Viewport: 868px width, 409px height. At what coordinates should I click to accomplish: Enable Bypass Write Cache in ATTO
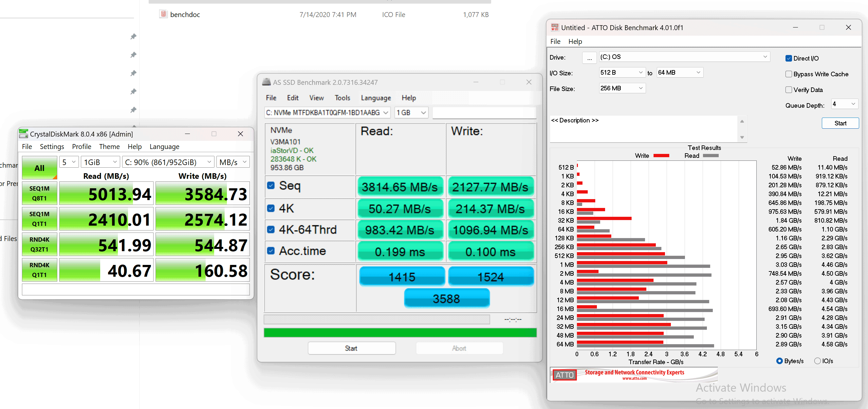click(788, 74)
